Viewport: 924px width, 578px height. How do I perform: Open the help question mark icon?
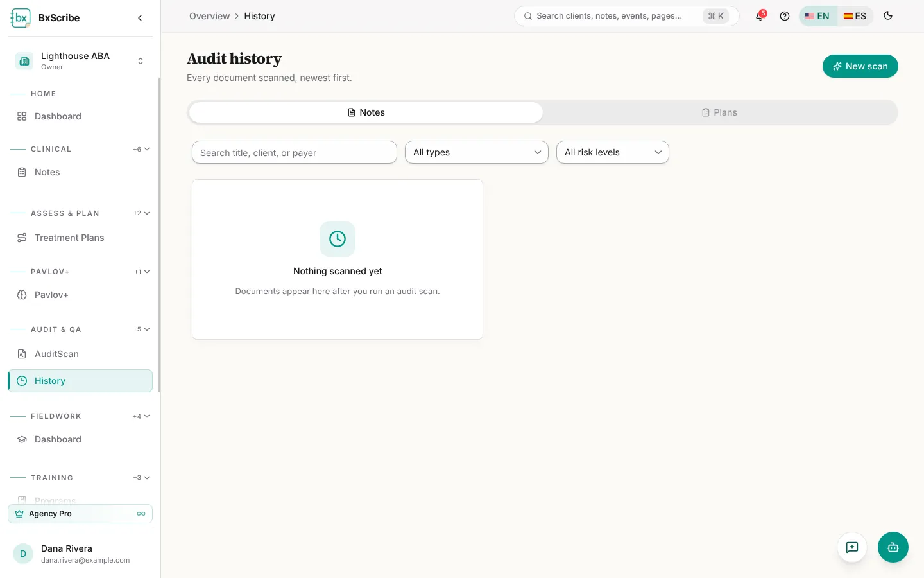click(x=785, y=16)
